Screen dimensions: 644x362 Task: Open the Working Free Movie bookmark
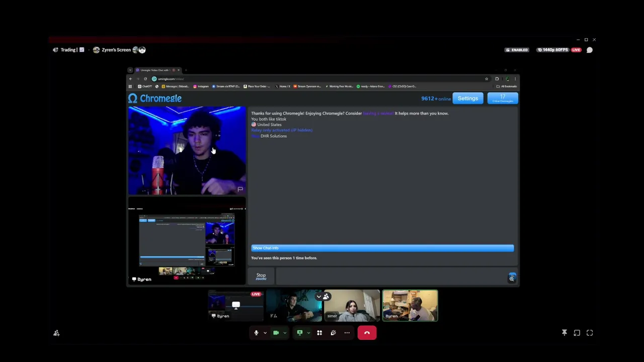[x=340, y=86]
